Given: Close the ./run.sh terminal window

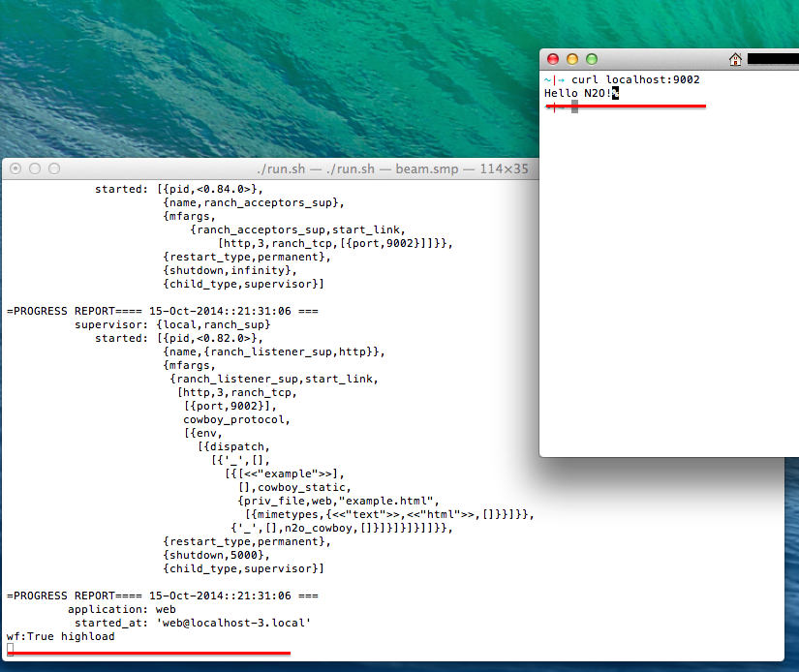Looking at the screenshot, I should pos(15,168).
